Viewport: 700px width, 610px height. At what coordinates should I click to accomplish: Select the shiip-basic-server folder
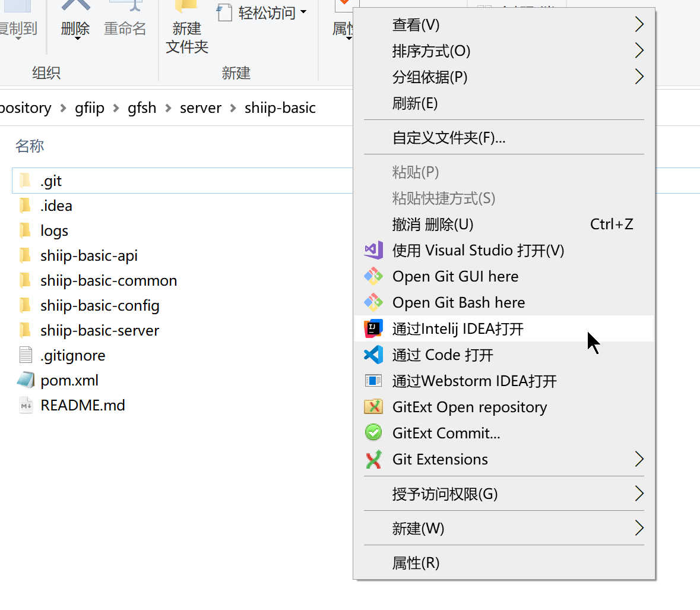99,330
